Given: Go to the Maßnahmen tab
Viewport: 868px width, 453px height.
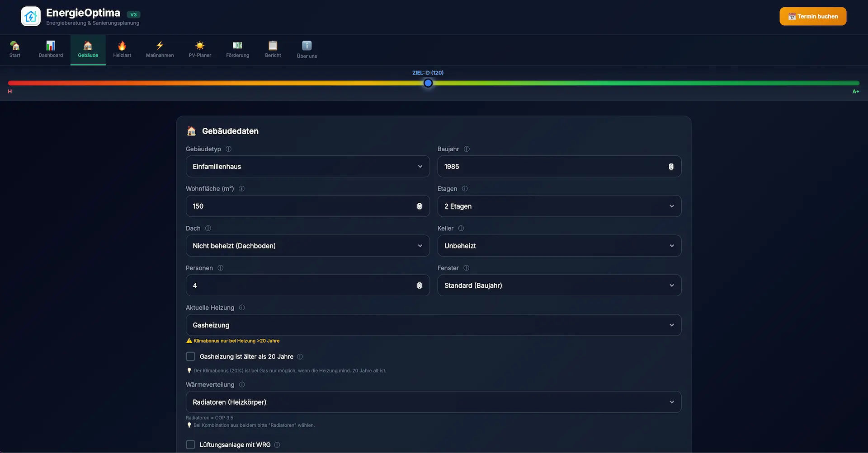Looking at the screenshot, I should [160, 50].
